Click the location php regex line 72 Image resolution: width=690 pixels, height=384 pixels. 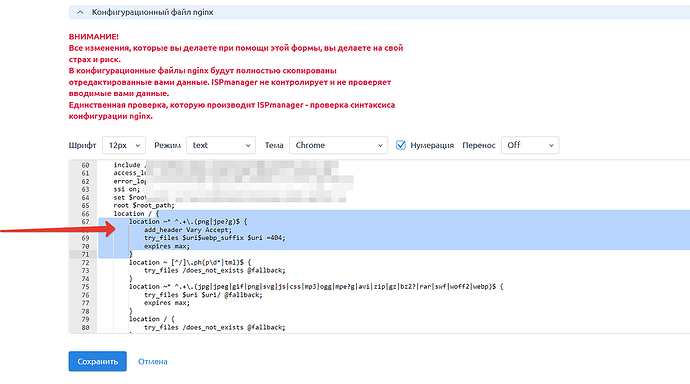click(x=190, y=263)
